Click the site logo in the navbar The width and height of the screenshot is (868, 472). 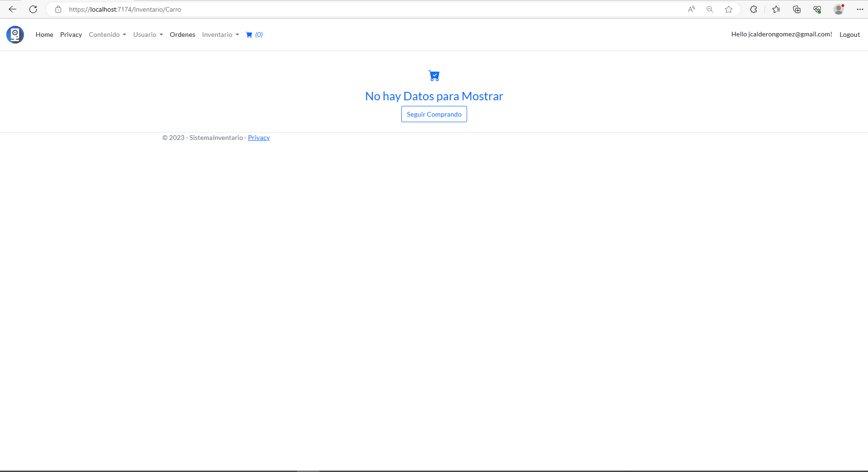tap(15, 35)
